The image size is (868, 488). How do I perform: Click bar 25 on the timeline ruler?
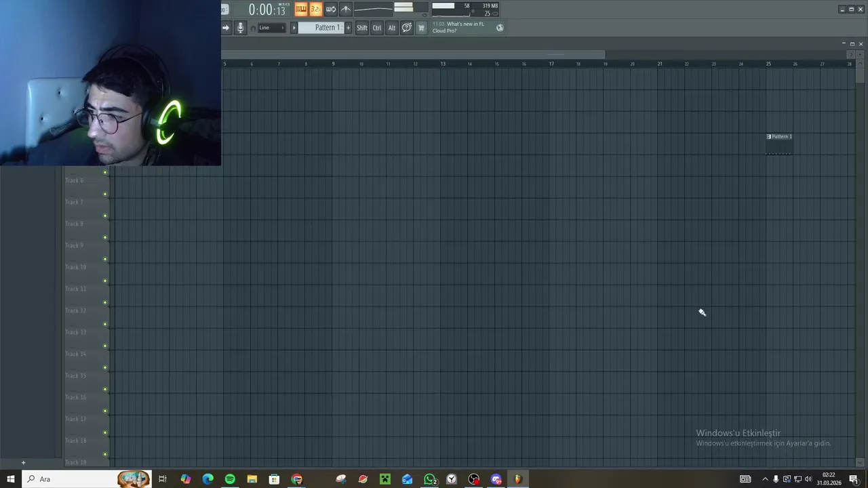pos(768,64)
